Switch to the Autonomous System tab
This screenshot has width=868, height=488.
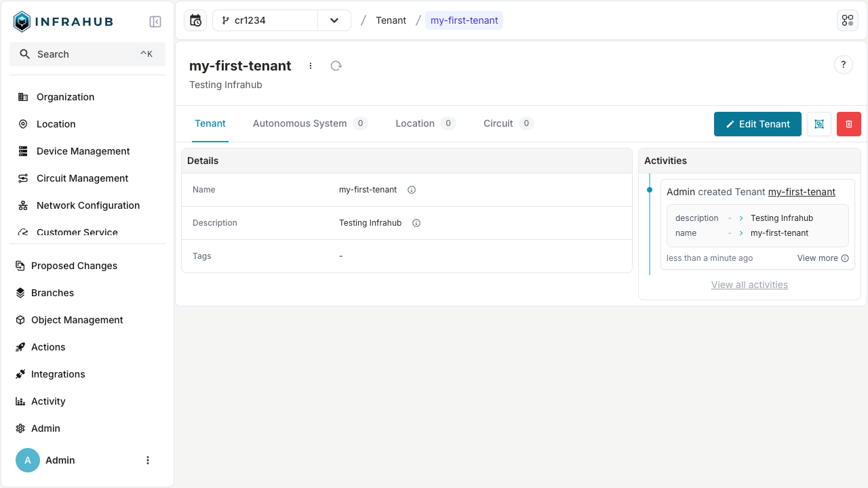[300, 123]
